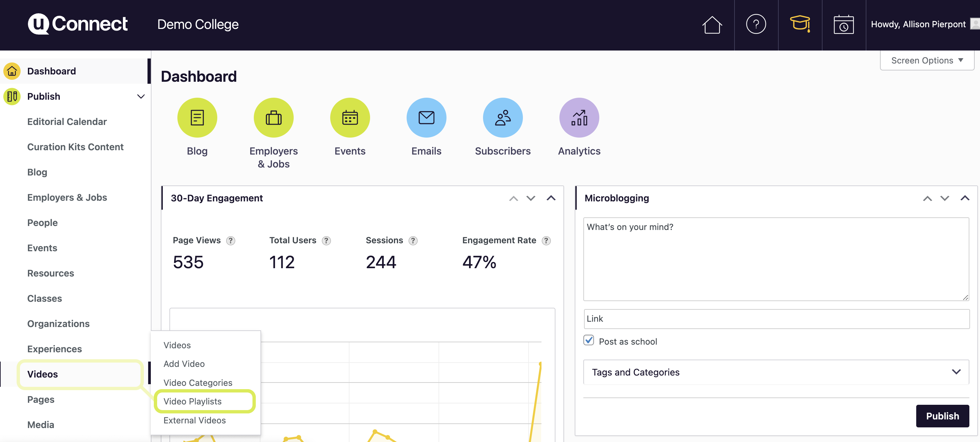The height and width of the screenshot is (442, 980).
Task: Open the Analytics chart icon
Action: 579,118
